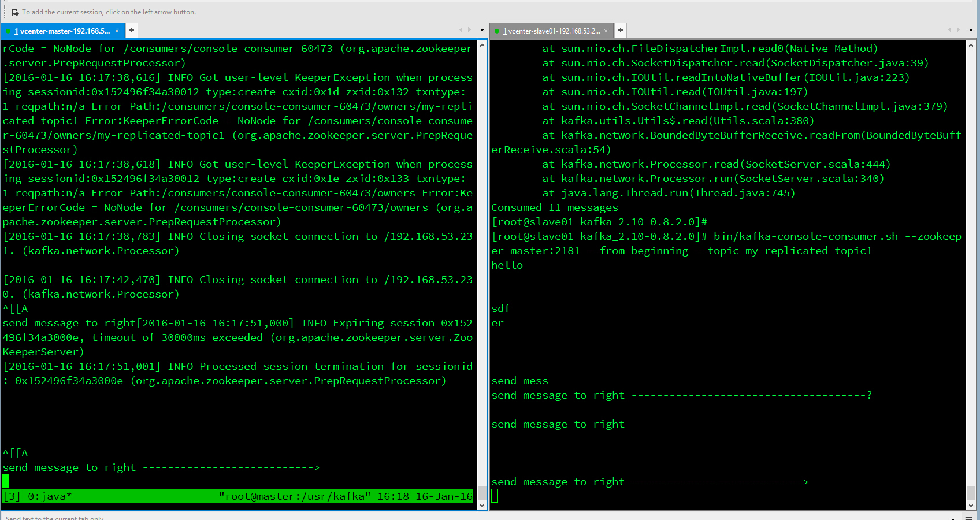This screenshot has width=980, height=520.
Task: Click the 'at sun.nio.ch.FileDispatcherImpl.read0' stack line
Action: pos(710,49)
